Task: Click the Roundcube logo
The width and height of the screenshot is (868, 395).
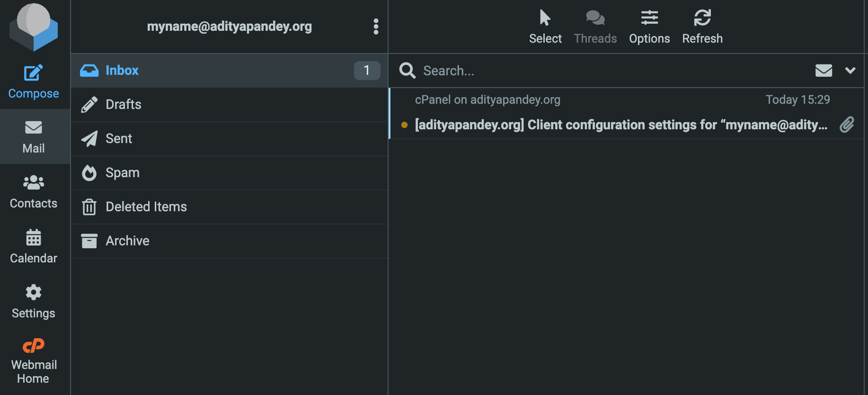Action: [34, 27]
